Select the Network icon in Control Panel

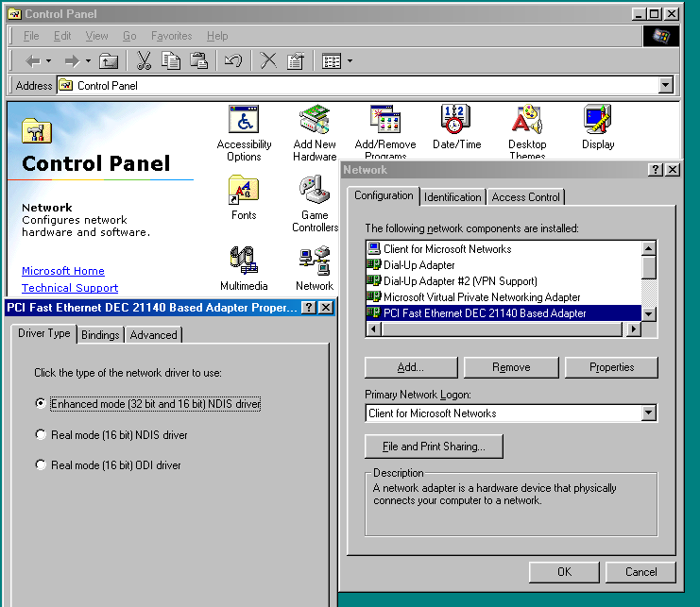coord(315,261)
